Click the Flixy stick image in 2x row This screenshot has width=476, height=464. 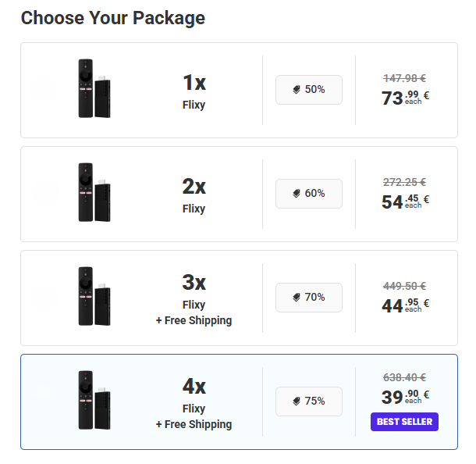coord(94,194)
